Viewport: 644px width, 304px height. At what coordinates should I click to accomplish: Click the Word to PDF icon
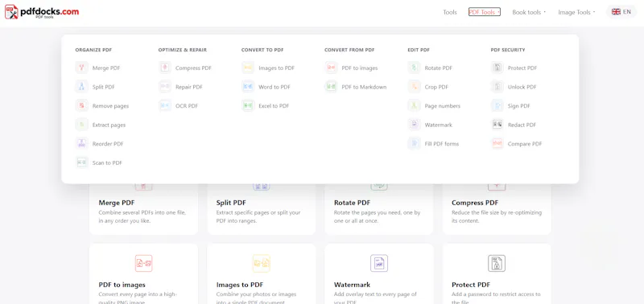pos(248,87)
